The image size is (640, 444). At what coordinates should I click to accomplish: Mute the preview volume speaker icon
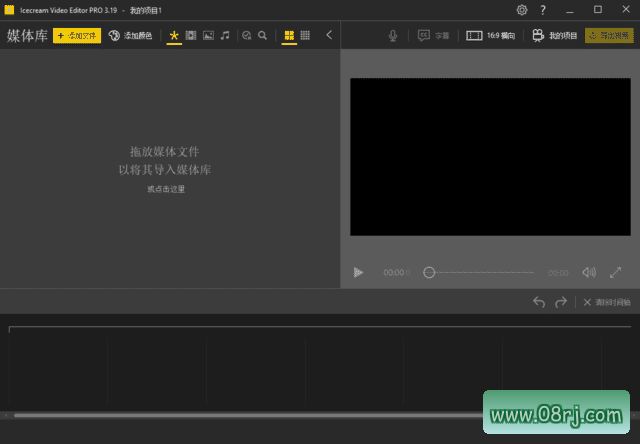[589, 272]
